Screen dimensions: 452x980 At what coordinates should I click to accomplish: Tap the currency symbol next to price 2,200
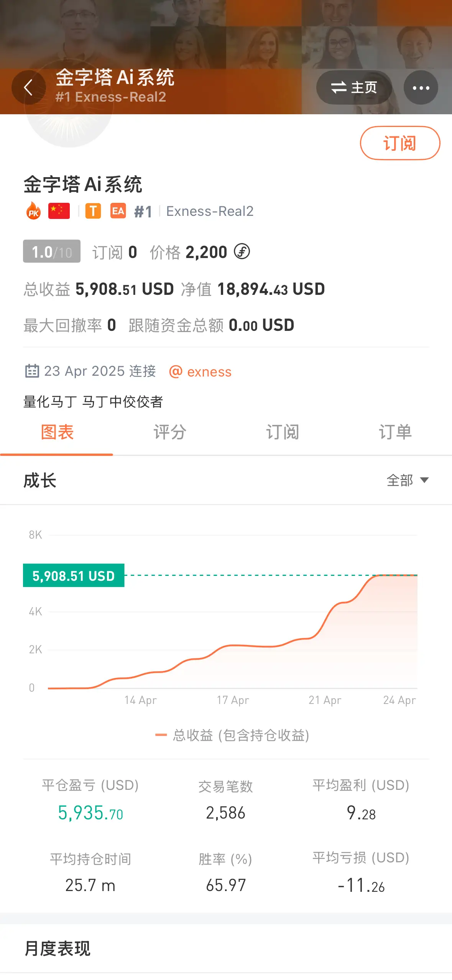[242, 252]
